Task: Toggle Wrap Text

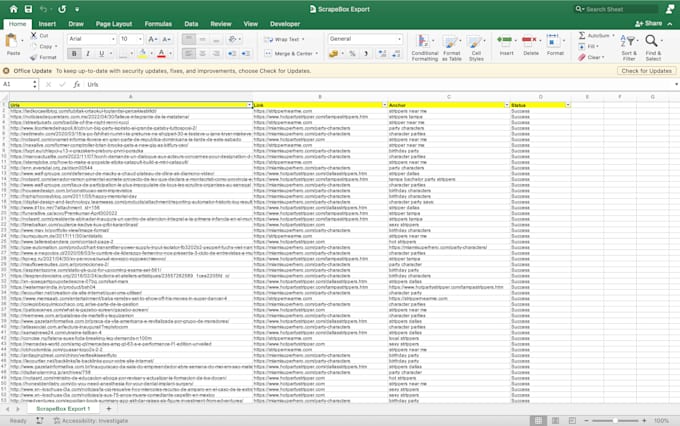Action: point(284,39)
